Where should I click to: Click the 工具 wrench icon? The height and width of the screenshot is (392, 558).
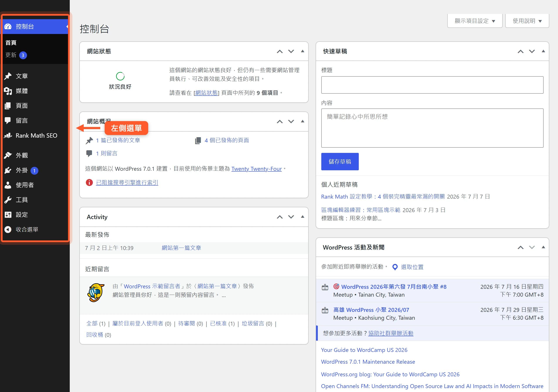8,200
